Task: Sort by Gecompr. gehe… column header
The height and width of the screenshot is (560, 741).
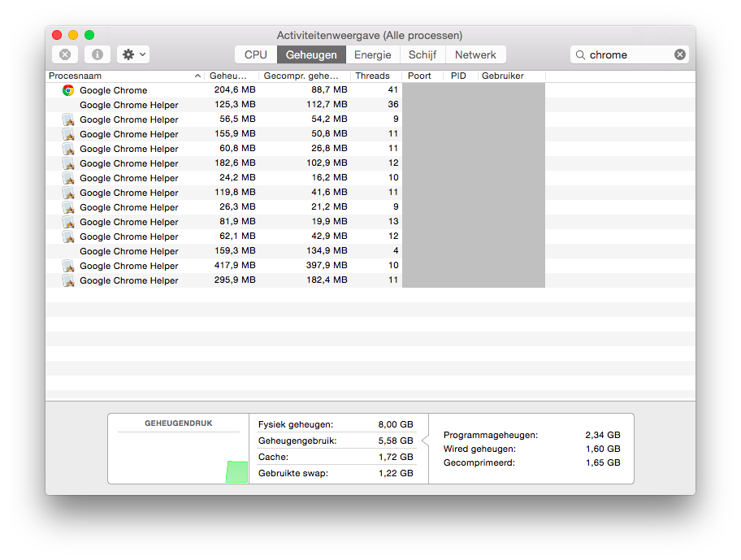Action: [x=305, y=76]
